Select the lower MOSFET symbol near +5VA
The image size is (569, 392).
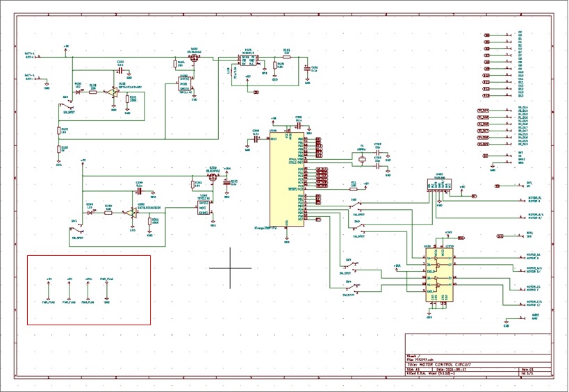click(x=213, y=177)
